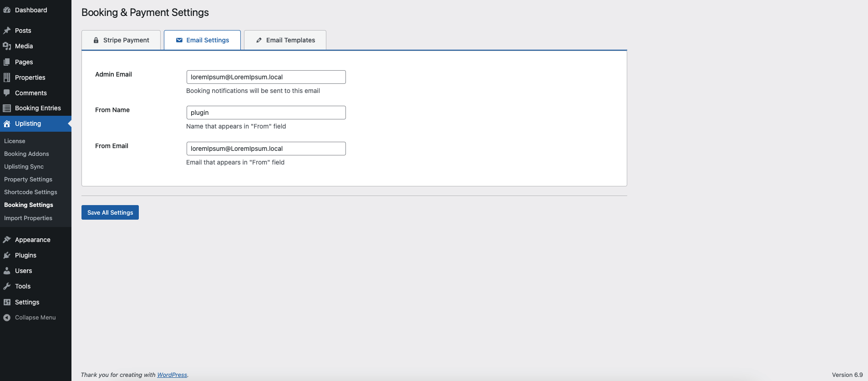Click the Booking Entries list icon

(x=7, y=108)
